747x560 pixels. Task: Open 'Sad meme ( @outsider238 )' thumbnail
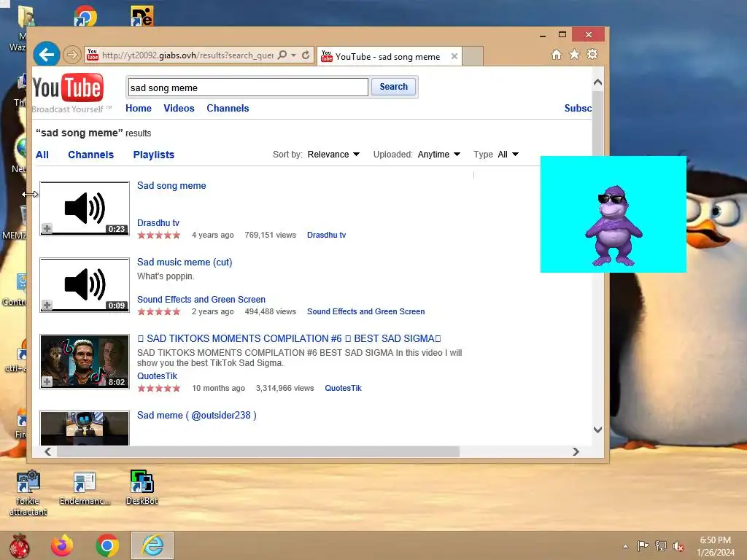pos(85,429)
